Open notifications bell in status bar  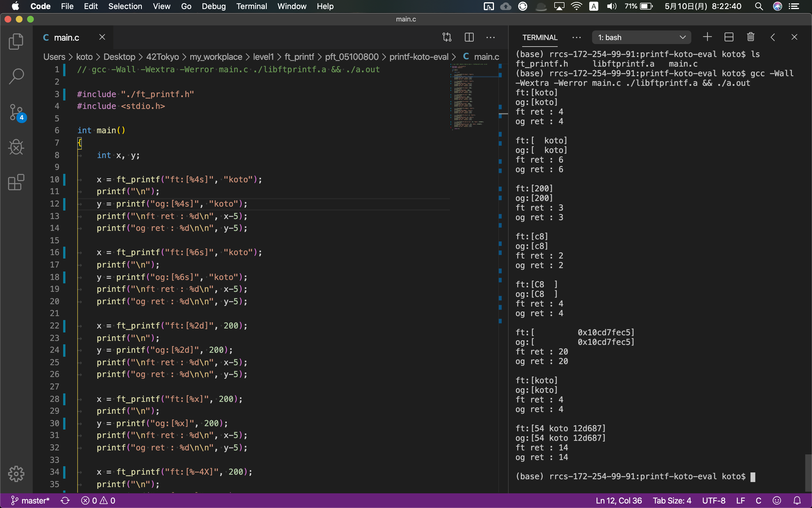797,501
